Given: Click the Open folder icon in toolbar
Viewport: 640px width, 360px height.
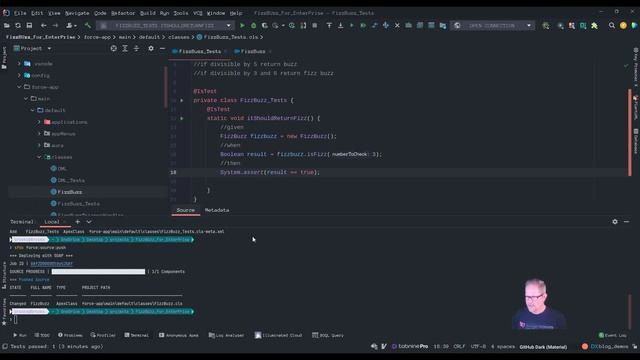Looking at the screenshot, I should [7, 25].
